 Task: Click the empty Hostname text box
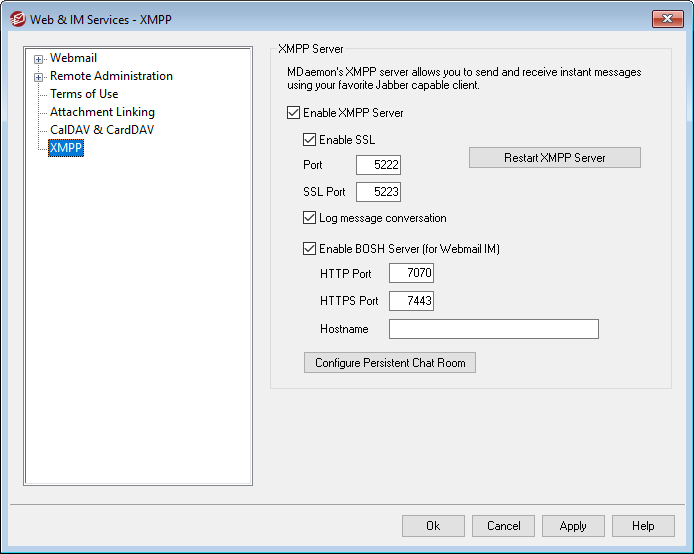(493, 329)
